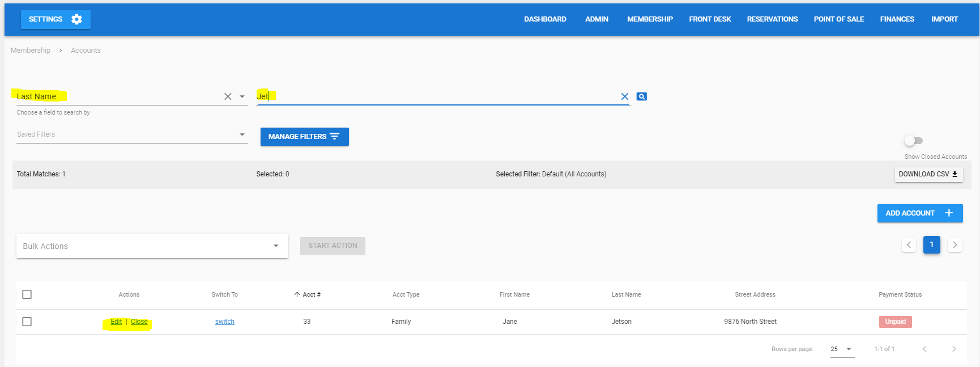This screenshot has width=980, height=367.
Task: Click the Manage Filters button
Action: (x=304, y=137)
